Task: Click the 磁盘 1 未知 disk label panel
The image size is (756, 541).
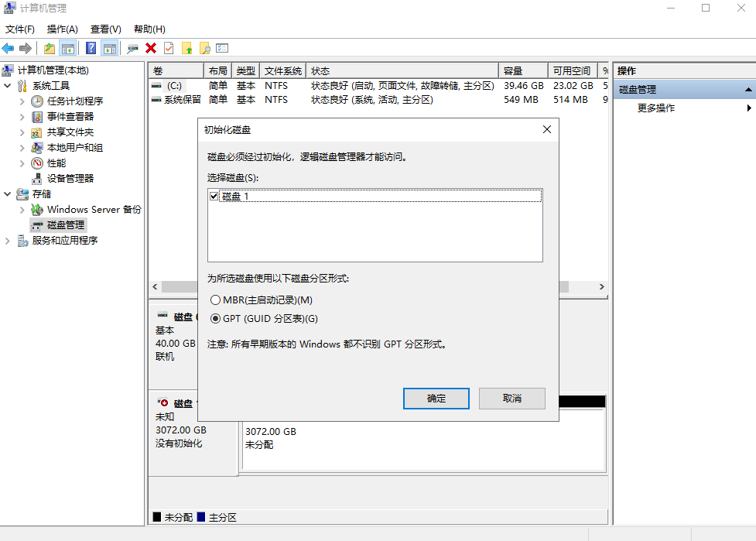Action: (193, 433)
